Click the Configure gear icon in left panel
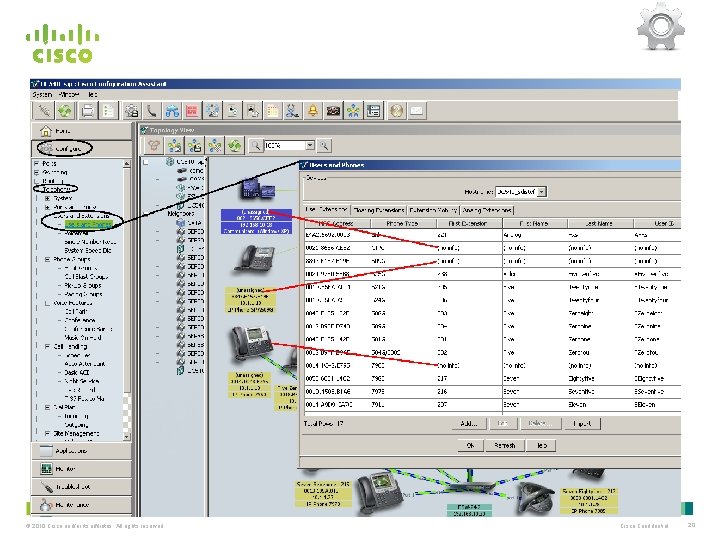 (x=46, y=148)
